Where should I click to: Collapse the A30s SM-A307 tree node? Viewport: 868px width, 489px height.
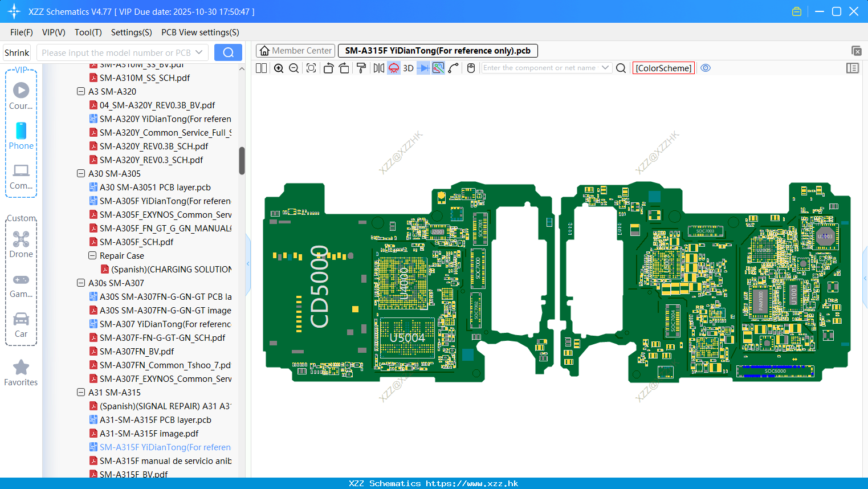click(x=81, y=283)
